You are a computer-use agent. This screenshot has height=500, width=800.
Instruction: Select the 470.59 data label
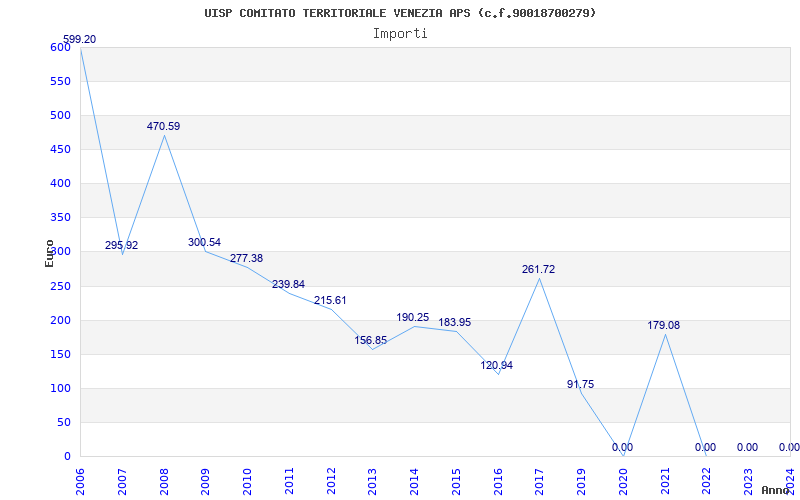pyautogui.click(x=163, y=127)
